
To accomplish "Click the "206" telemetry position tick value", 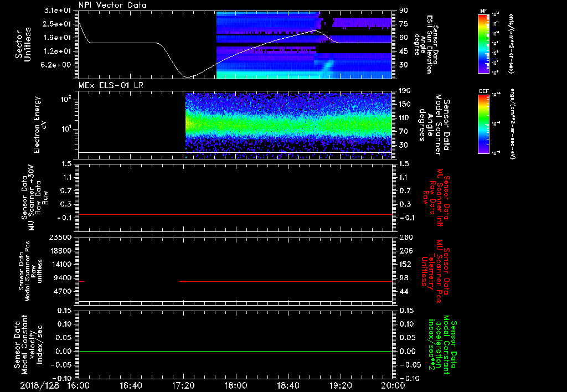I will (x=405, y=251).
